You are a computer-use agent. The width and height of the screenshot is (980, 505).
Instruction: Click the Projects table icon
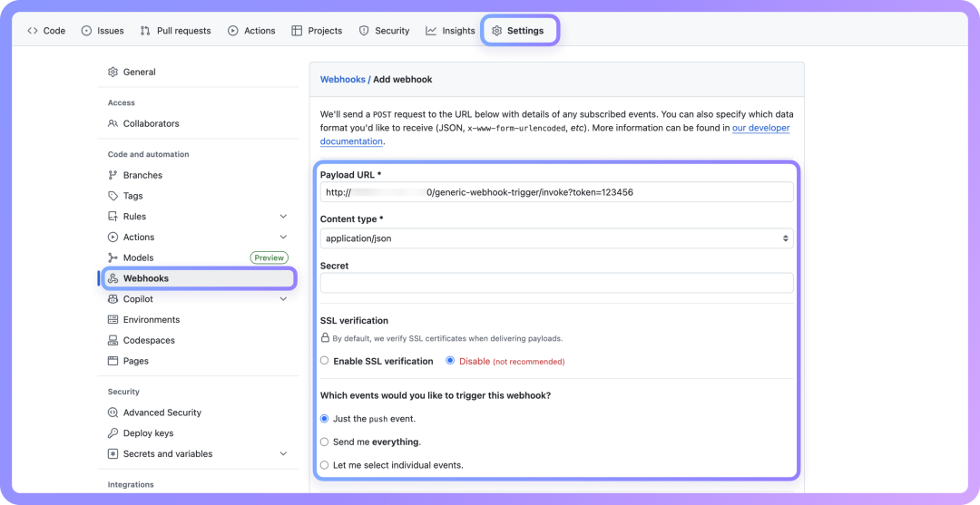tap(297, 31)
